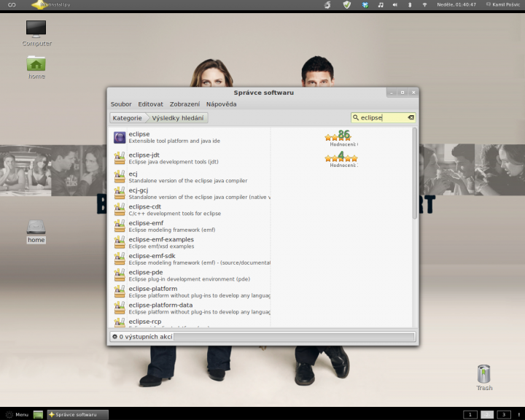
Task: Click '0 výstupních akcí' status text
Action: pos(146,337)
